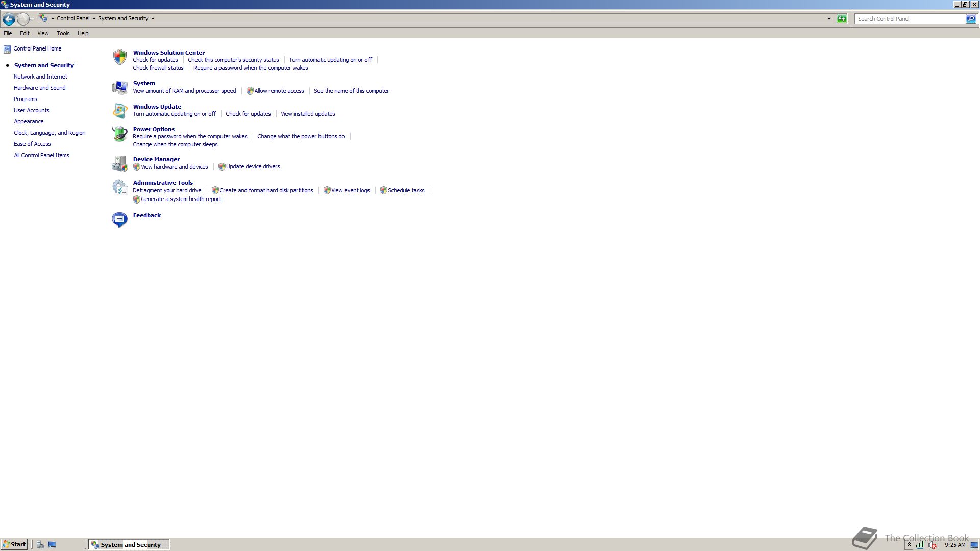Click the Forward arrow navigation button
This screenshot has width=980, height=551.
(x=23, y=19)
